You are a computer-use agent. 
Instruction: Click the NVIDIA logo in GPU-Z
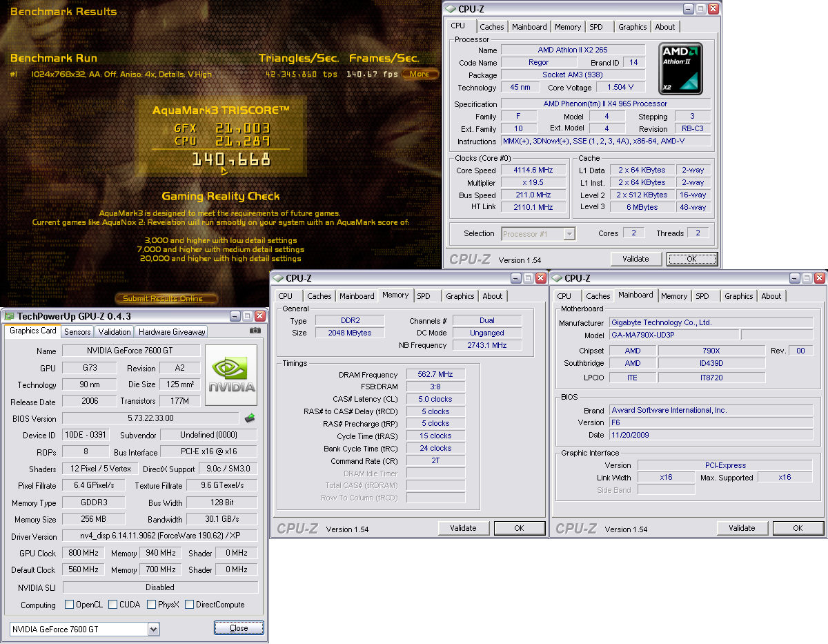pos(231,375)
